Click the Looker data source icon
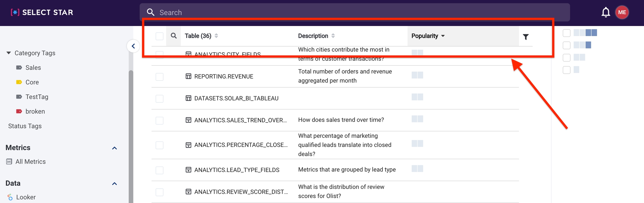The width and height of the screenshot is (644, 203). point(10,197)
